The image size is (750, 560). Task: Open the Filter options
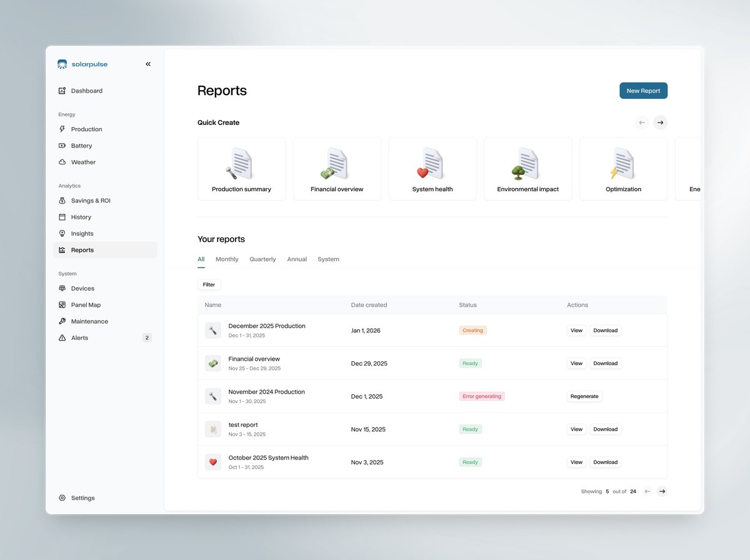coord(209,284)
